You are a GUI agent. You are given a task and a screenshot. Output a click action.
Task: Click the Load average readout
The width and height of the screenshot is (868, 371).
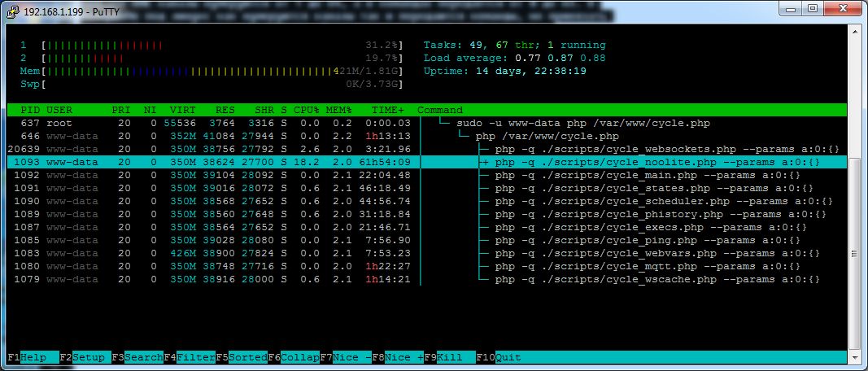pyautogui.click(x=515, y=58)
